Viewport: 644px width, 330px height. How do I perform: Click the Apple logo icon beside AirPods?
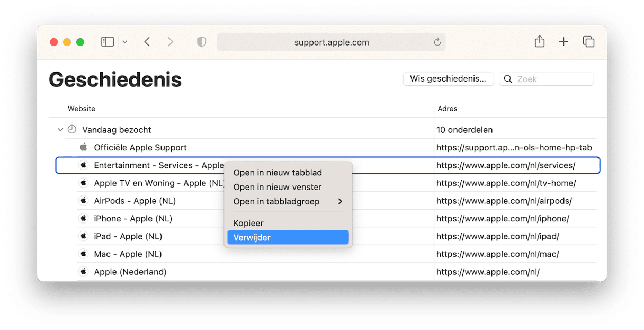[x=83, y=200]
